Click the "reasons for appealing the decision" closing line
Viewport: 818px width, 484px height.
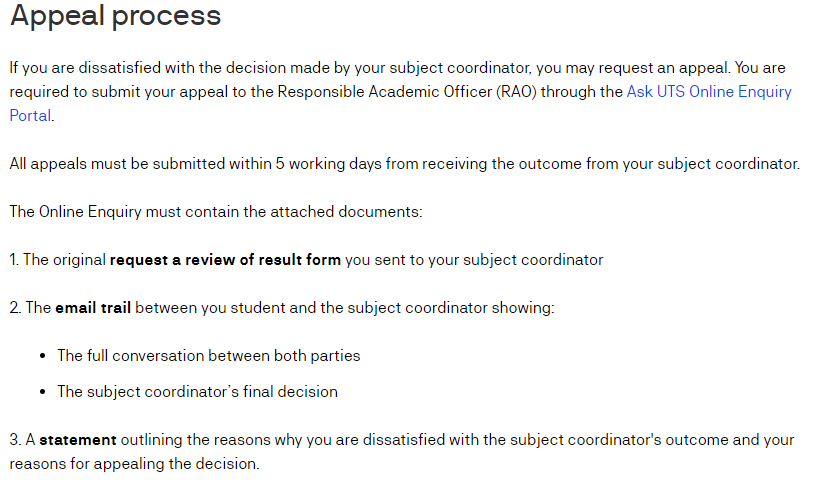(x=134, y=464)
